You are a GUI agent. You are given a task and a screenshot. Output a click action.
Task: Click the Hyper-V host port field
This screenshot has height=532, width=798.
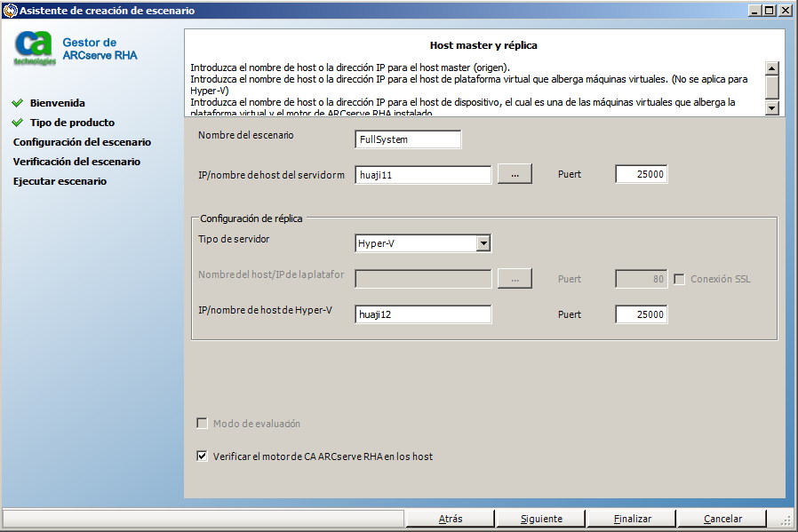(642, 314)
